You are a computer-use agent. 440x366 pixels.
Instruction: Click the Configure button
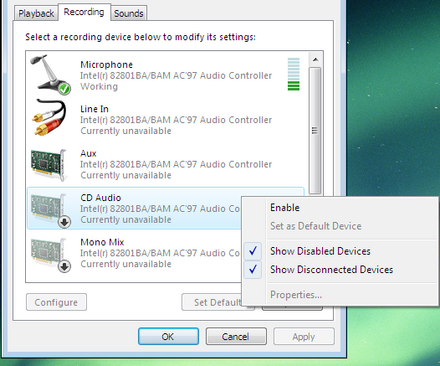56,302
